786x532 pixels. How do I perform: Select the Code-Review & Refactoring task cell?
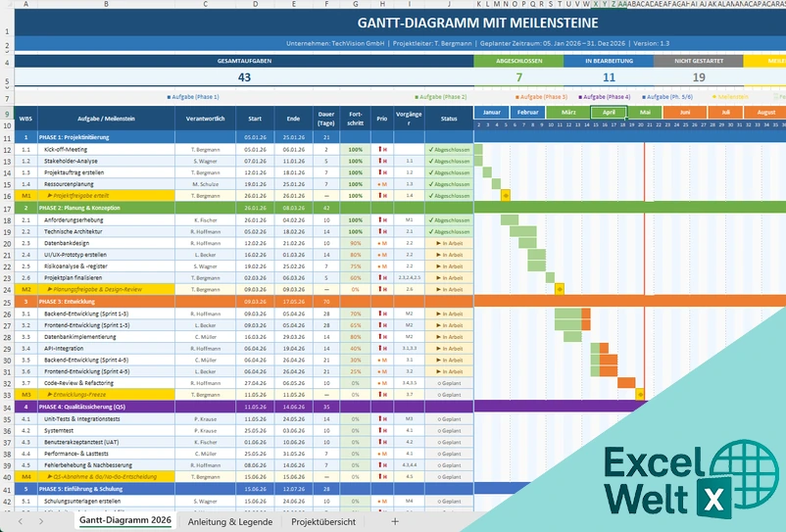tap(106, 383)
